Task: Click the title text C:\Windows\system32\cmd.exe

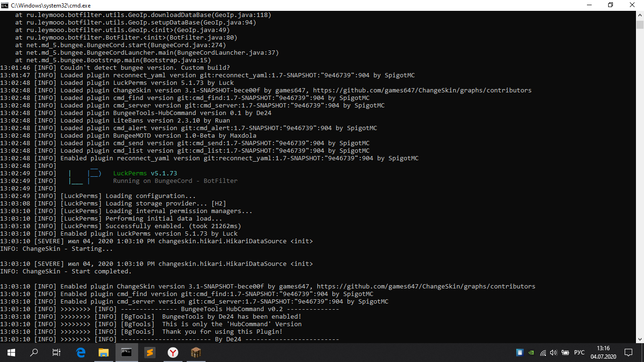Action: tap(51, 5)
